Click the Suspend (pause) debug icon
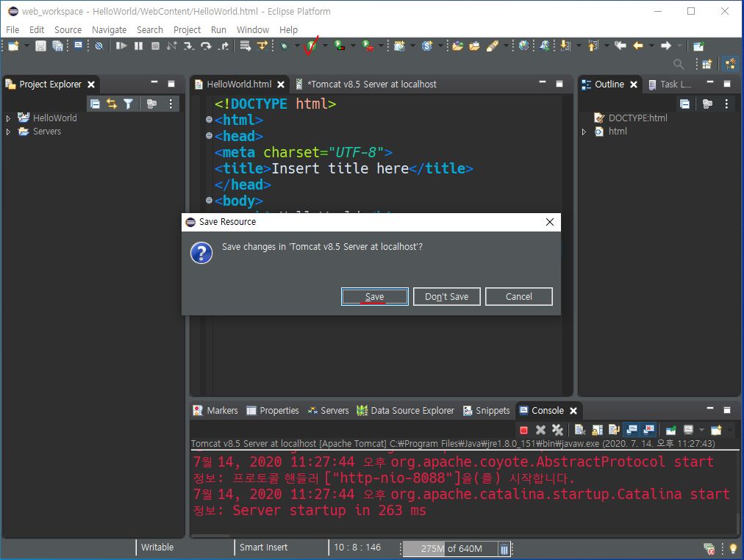 click(138, 46)
